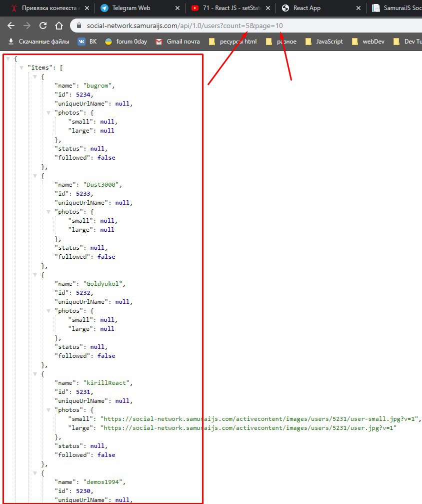422x504 pixels.
Task: Collapse the Dust3000 user object
Action: (35, 176)
